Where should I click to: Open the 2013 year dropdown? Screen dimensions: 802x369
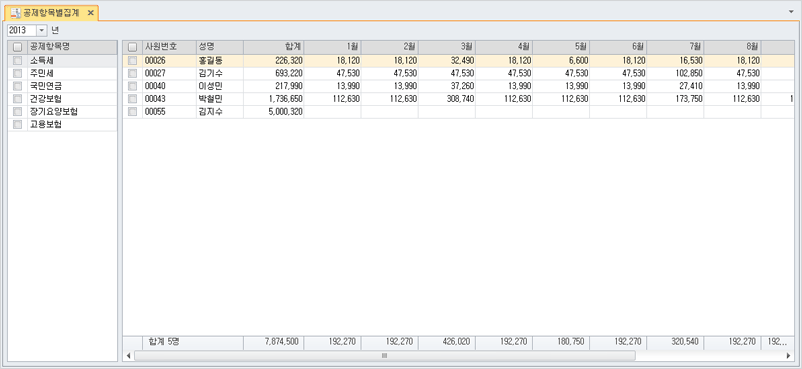coord(42,30)
